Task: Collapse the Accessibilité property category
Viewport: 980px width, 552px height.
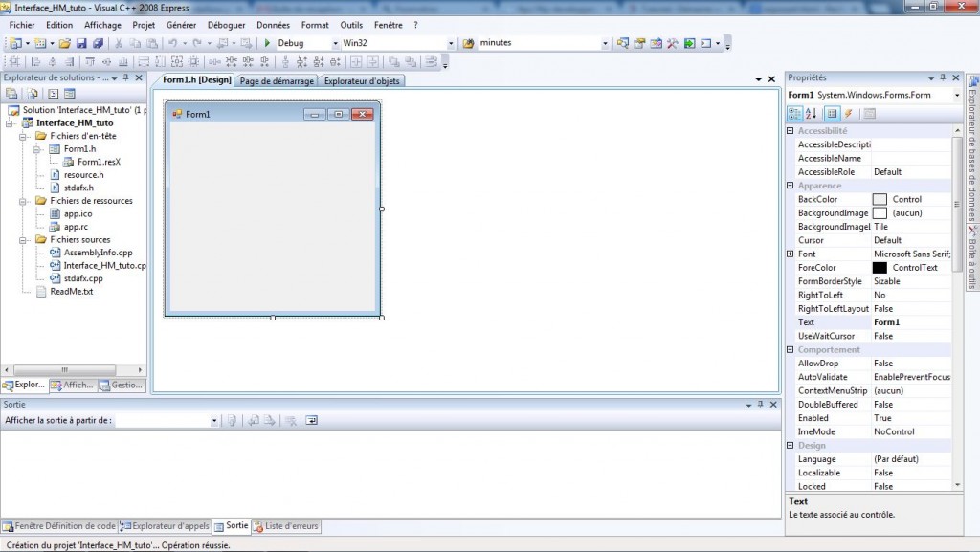Action: coord(790,130)
